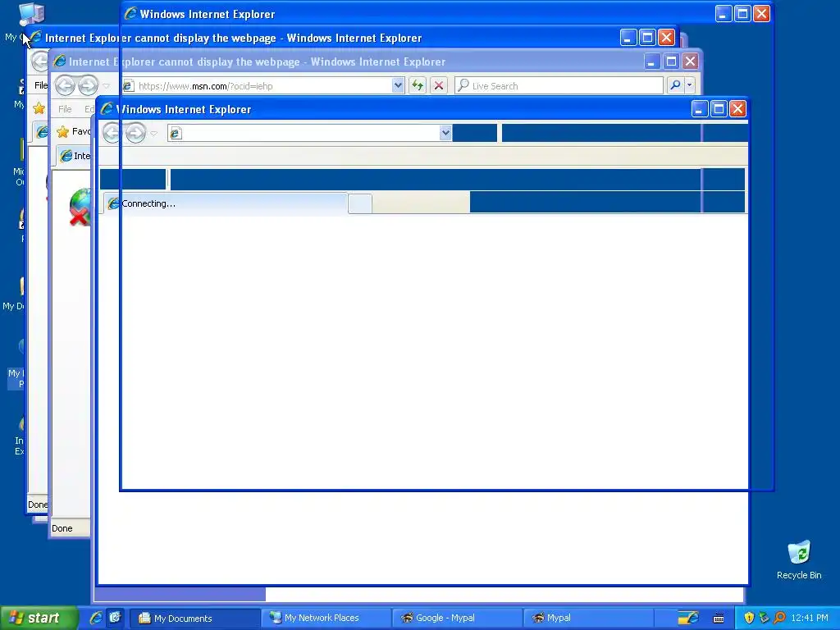Click the 12:41 PM clock

[x=810, y=618]
